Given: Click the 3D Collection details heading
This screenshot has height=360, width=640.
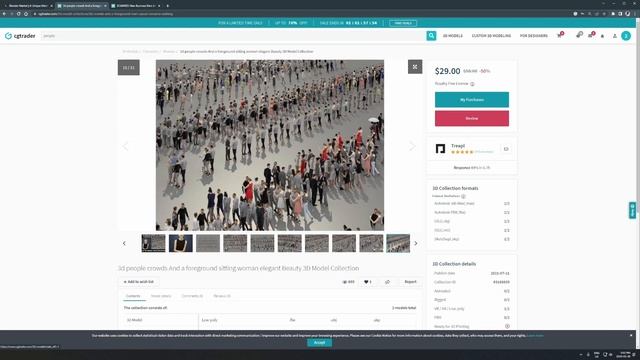Looking at the screenshot, I should [x=454, y=264].
